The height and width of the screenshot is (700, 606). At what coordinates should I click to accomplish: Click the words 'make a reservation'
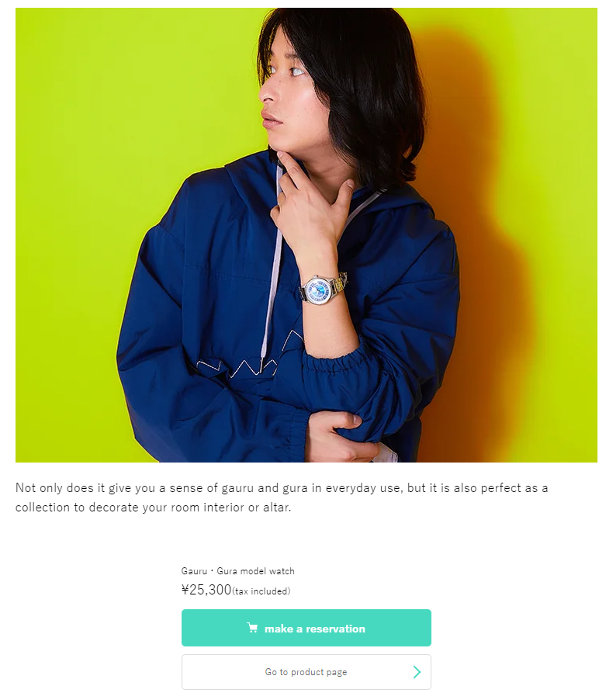click(314, 629)
